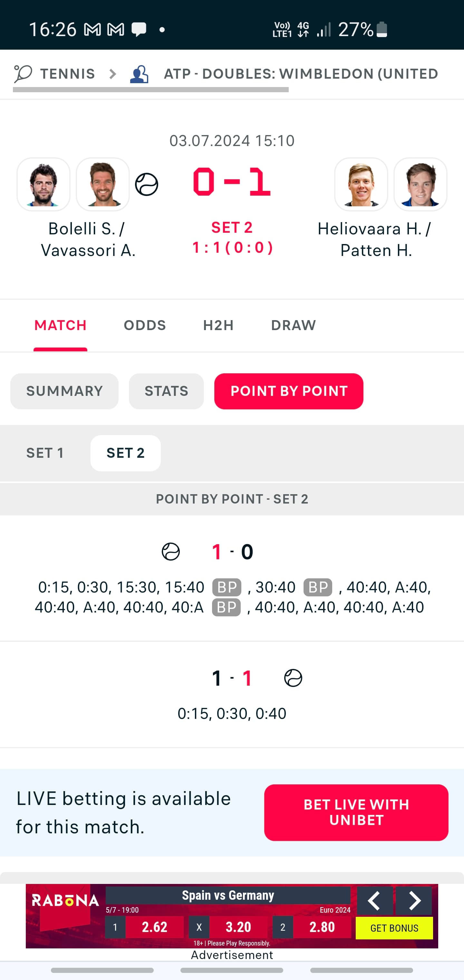Tap the breadcrumb horizontal scrollbar
Viewport: 464px width, 980px height.
point(150,90)
